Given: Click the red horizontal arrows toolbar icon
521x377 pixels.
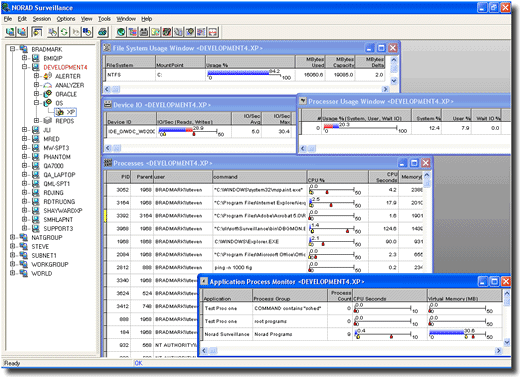Looking at the screenshot, I should [213, 32].
